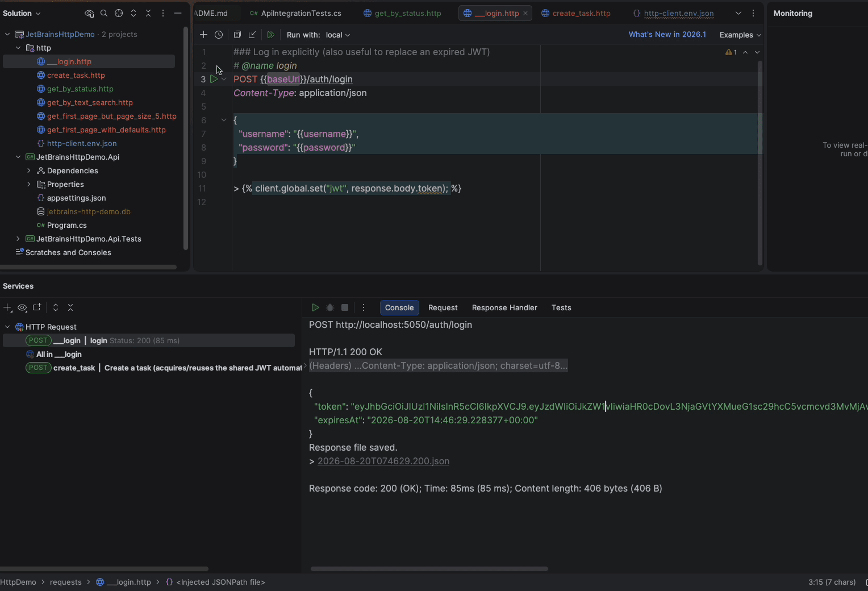
Task: Expand all in Services tree
Action: pos(56,307)
